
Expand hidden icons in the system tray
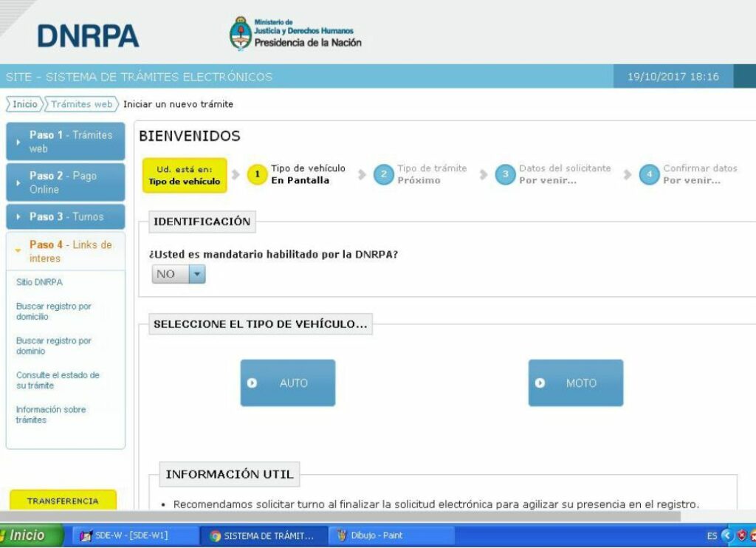click(727, 537)
